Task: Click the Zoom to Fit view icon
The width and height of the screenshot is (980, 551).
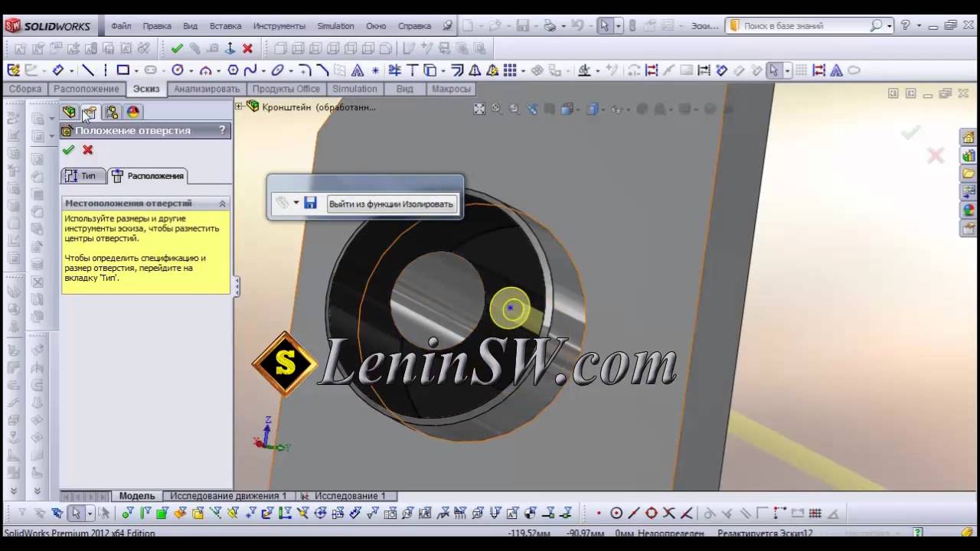Action: pyautogui.click(x=479, y=109)
